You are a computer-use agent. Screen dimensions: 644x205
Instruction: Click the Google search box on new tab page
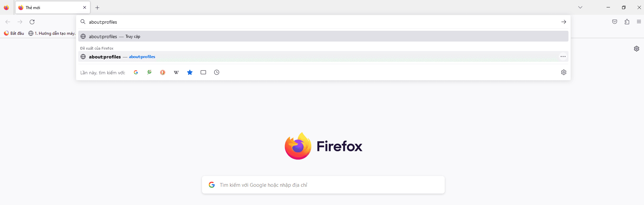tap(323, 185)
